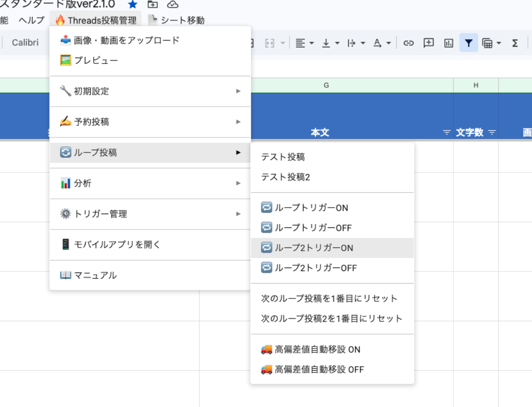Click the insert link icon

click(x=408, y=43)
